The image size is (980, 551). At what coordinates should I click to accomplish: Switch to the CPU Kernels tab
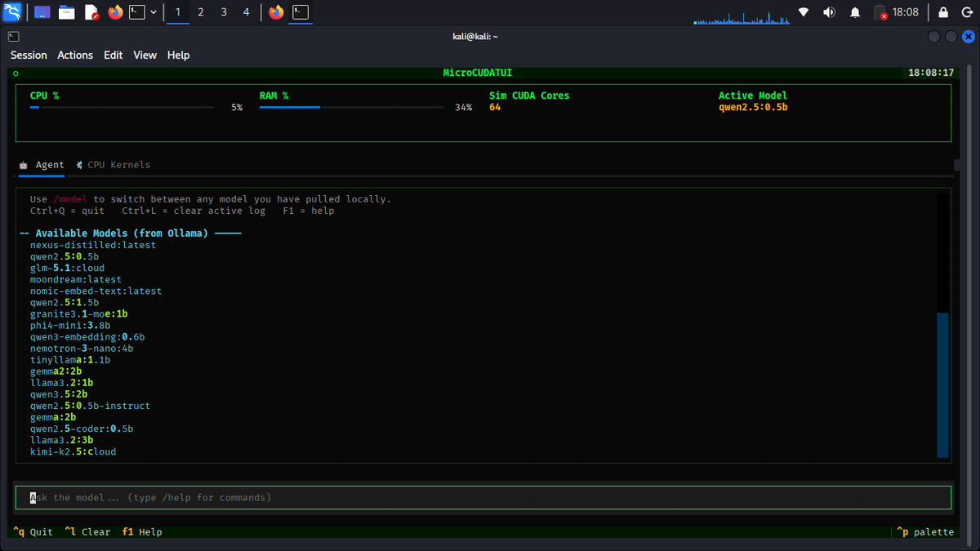[113, 165]
